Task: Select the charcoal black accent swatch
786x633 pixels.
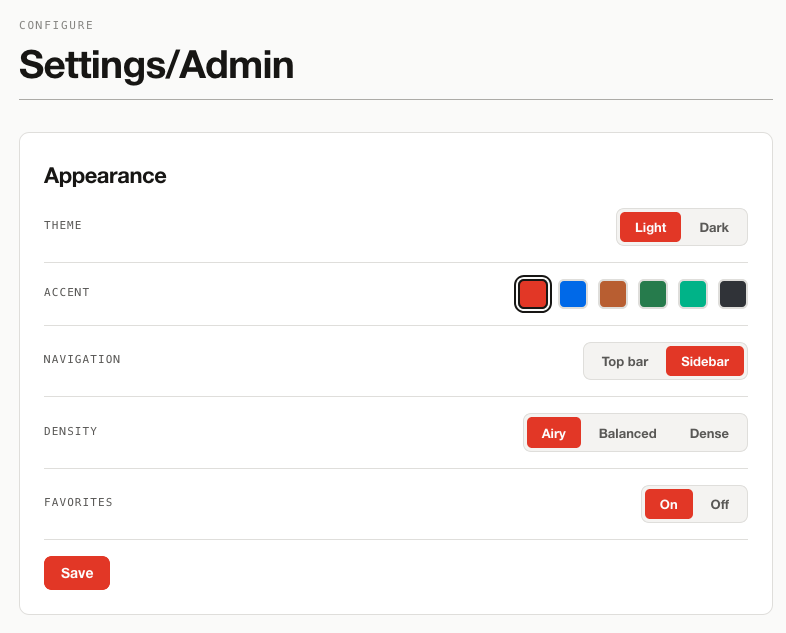Action: (x=733, y=294)
